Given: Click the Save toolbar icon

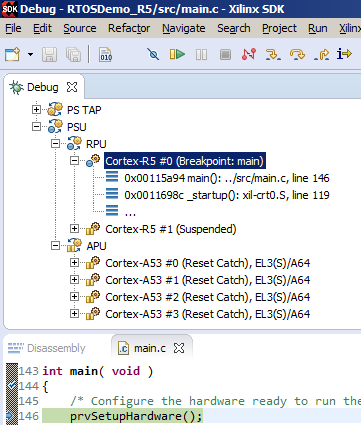Looking at the screenshot, I should coord(49,54).
